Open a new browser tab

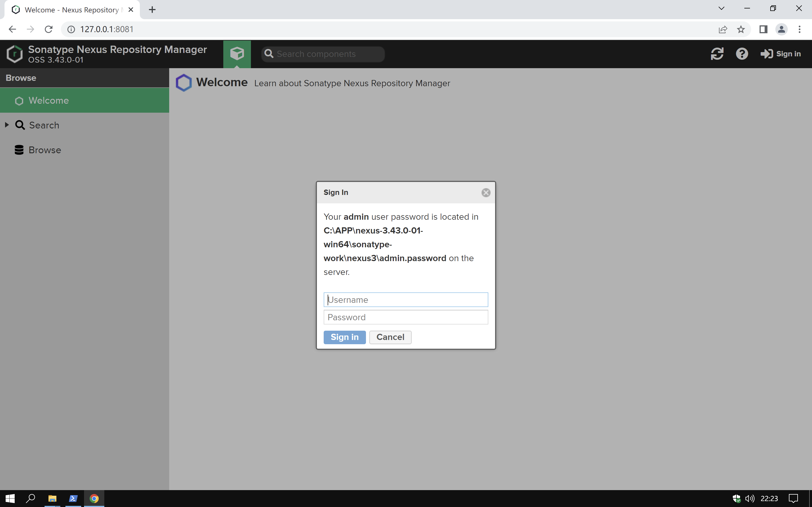pos(152,10)
